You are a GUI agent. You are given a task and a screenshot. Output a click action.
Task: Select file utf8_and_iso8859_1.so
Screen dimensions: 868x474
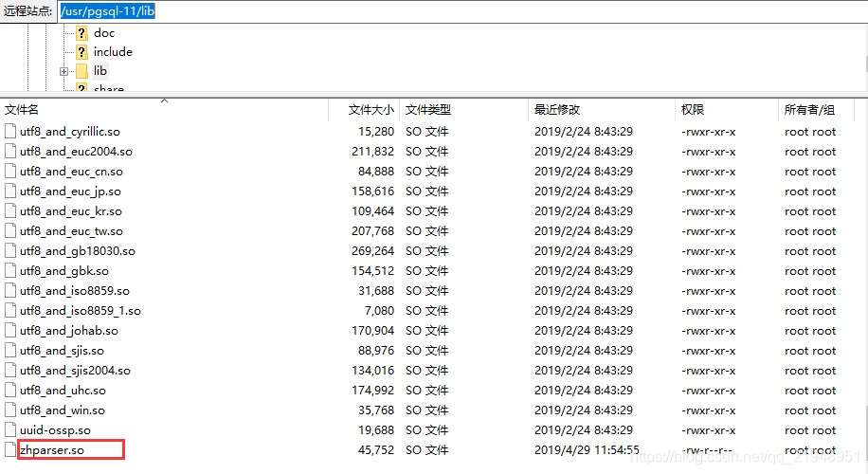[x=81, y=311]
